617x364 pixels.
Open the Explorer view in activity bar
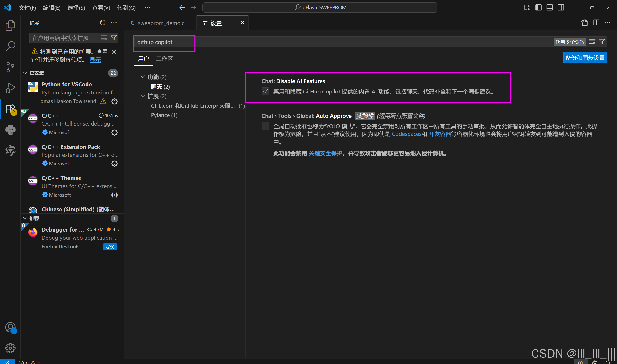10,26
